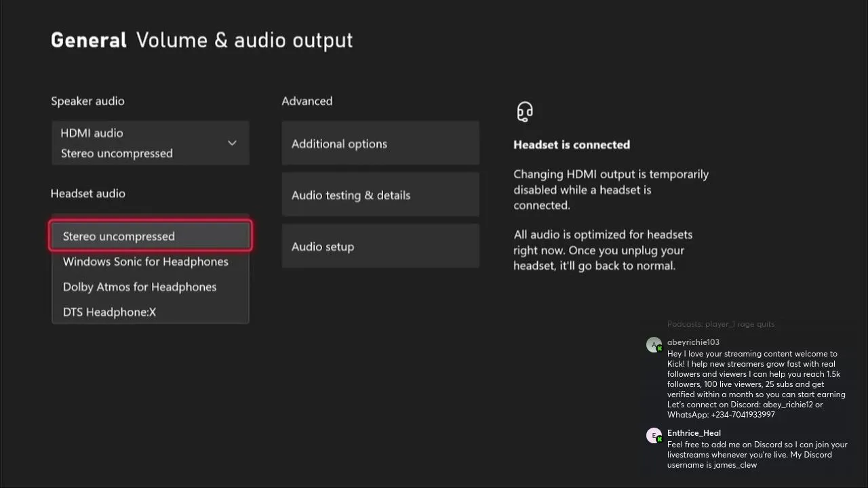Screen dimensions: 868x488
Task: Click the Volume & audio output title
Action: point(244,40)
